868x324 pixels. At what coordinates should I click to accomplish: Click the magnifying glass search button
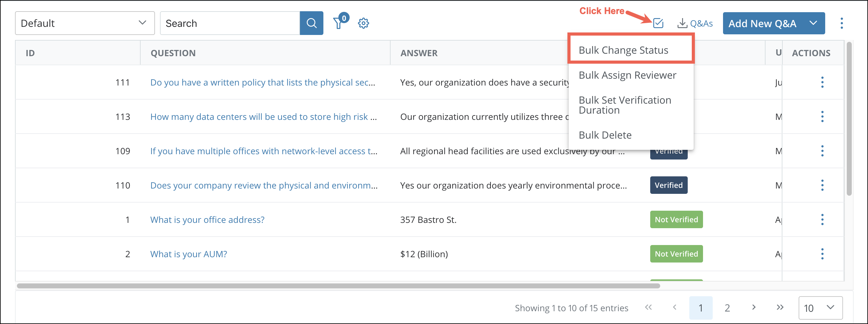pyautogui.click(x=311, y=23)
